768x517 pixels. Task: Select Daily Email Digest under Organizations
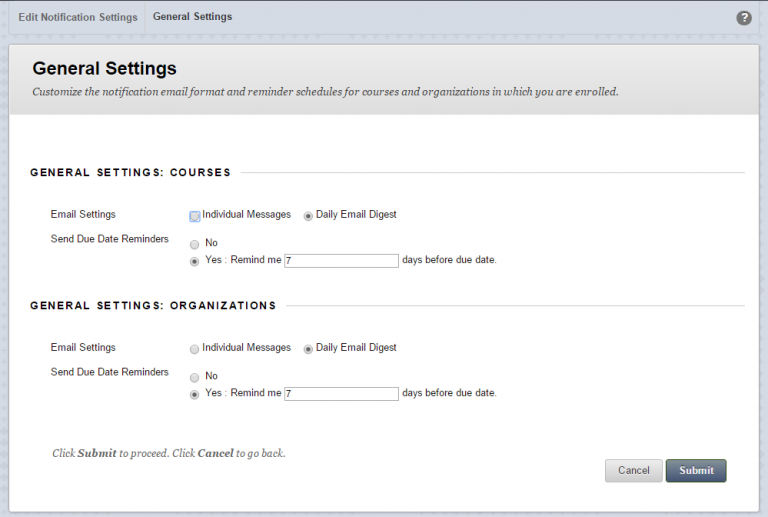point(308,349)
